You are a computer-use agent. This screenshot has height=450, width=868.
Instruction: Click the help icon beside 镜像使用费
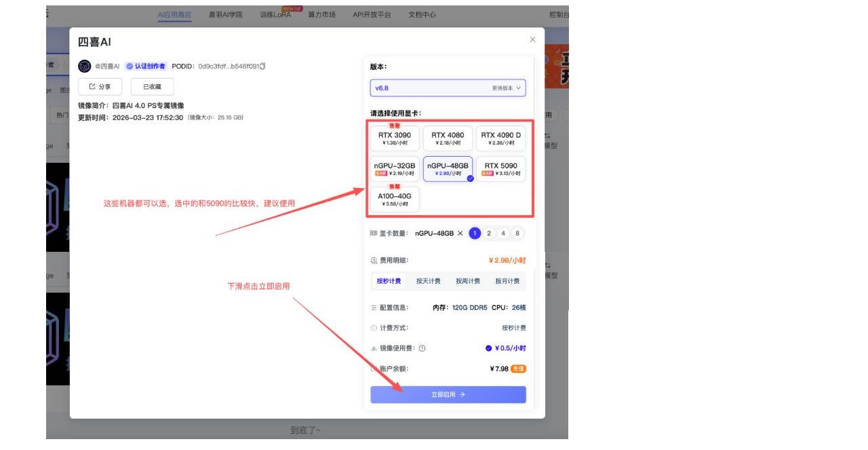[x=422, y=348]
